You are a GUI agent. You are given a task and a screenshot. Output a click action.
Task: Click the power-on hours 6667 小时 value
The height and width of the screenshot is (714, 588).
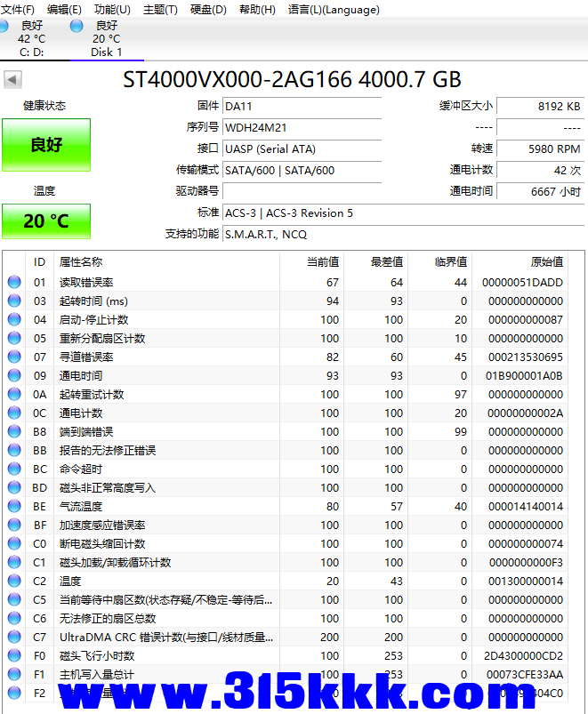coord(540,192)
